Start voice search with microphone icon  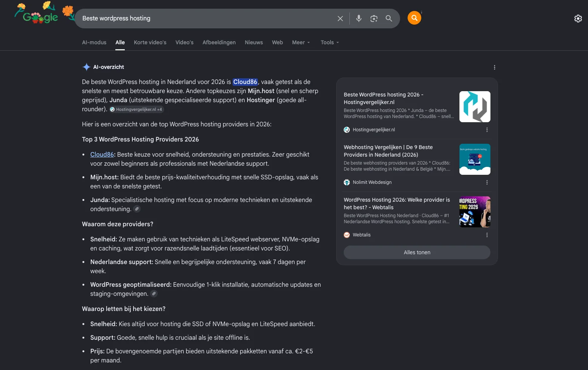[x=359, y=19]
